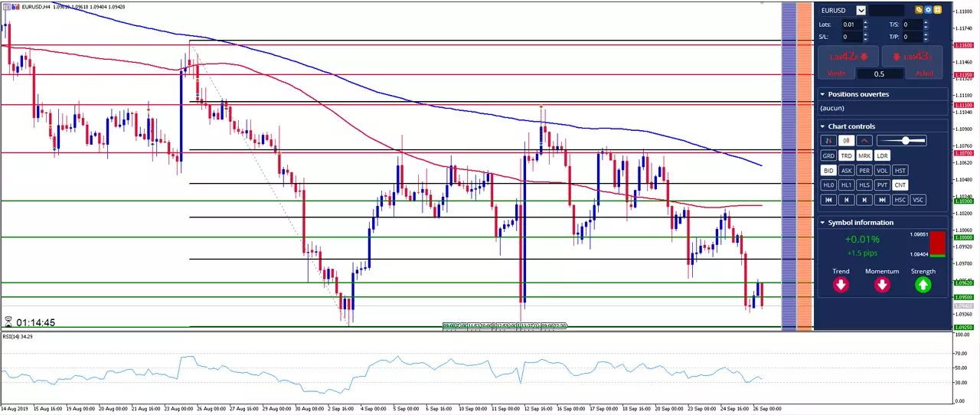Screen dimensions: 980x415
Task: Click the (aucun) positions entry
Action: pyautogui.click(x=832, y=109)
